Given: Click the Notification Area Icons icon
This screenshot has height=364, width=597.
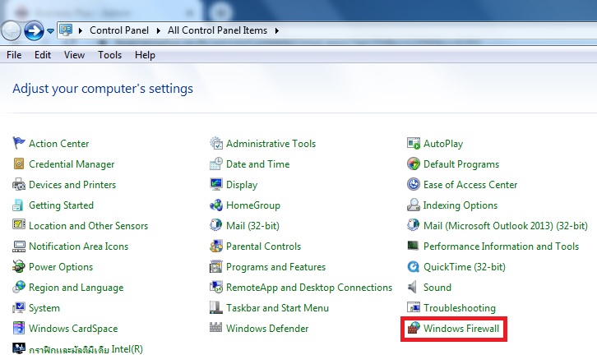Looking at the screenshot, I should [19, 246].
